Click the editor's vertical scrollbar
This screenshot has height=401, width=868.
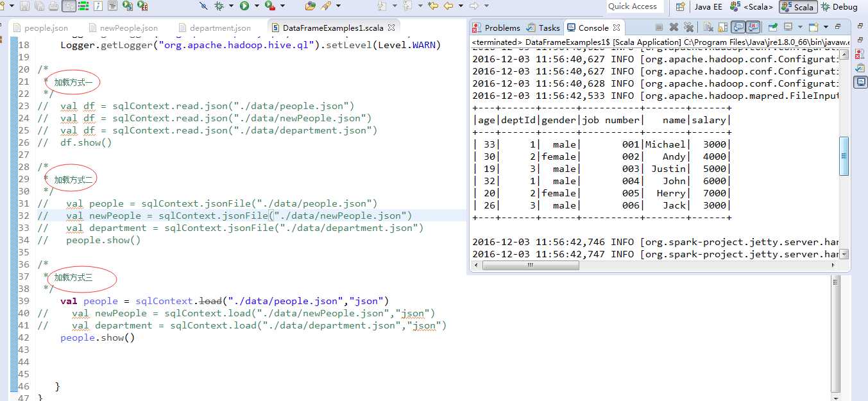click(x=835, y=334)
